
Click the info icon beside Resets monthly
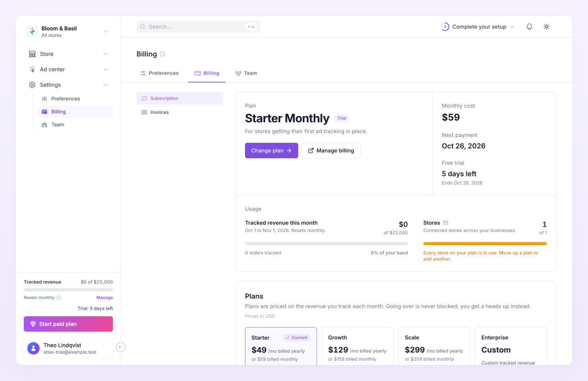tap(59, 298)
